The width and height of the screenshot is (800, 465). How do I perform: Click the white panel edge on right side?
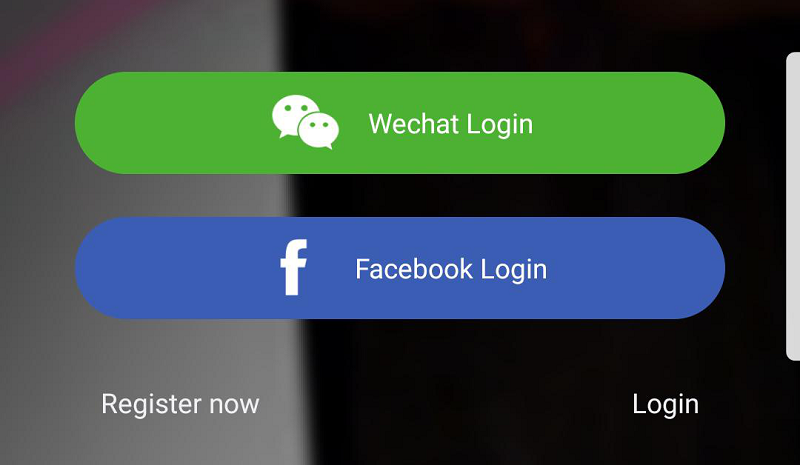pos(793,207)
